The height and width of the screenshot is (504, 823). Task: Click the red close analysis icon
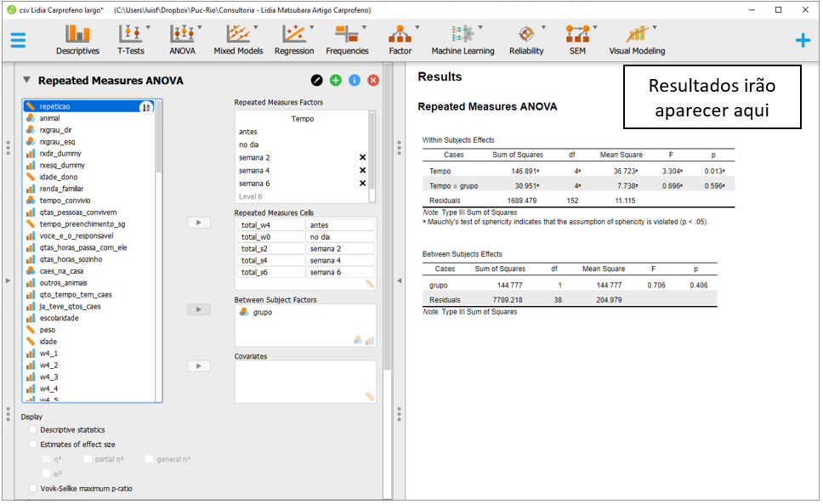tap(373, 80)
